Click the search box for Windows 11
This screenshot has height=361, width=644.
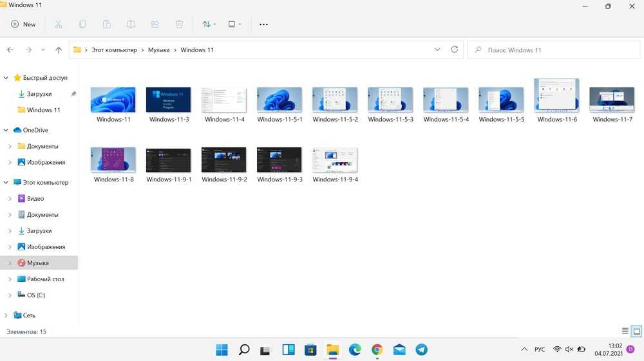554,50
